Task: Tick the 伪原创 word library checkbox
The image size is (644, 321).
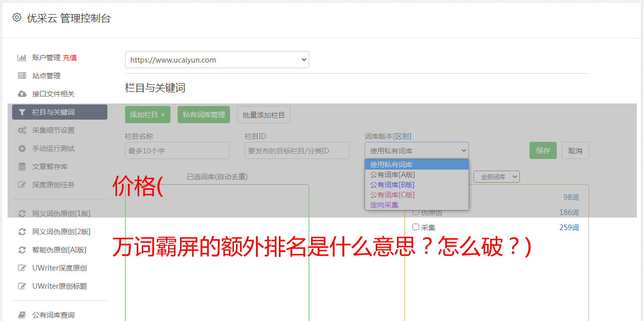Action: [416, 212]
